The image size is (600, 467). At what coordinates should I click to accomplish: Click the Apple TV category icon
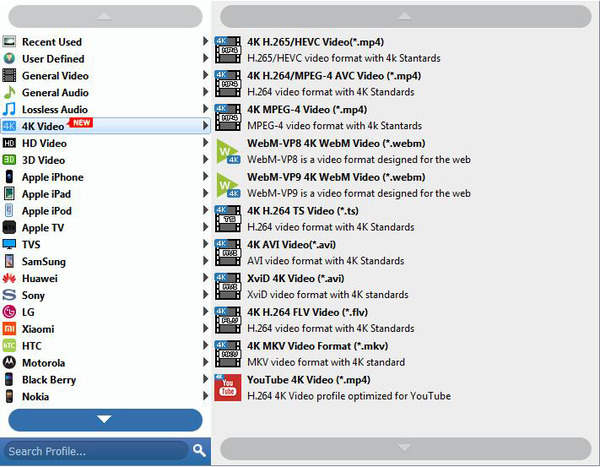coord(9,228)
